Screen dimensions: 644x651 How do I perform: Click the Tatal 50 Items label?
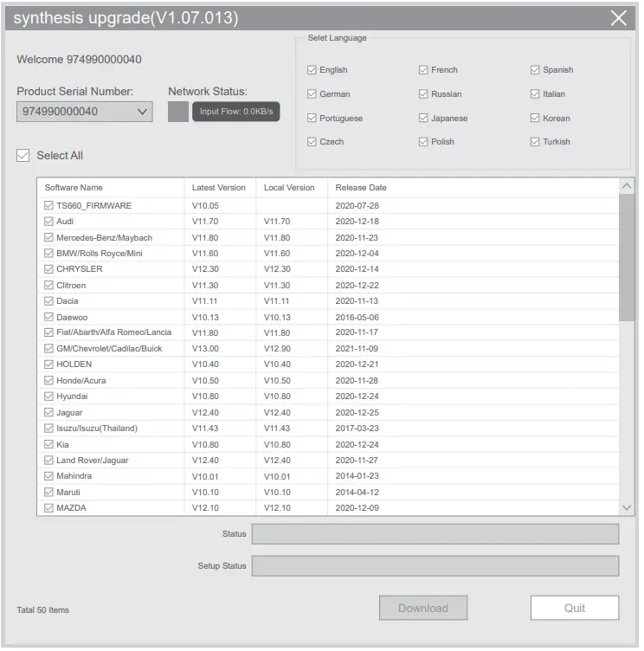click(42, 610)
